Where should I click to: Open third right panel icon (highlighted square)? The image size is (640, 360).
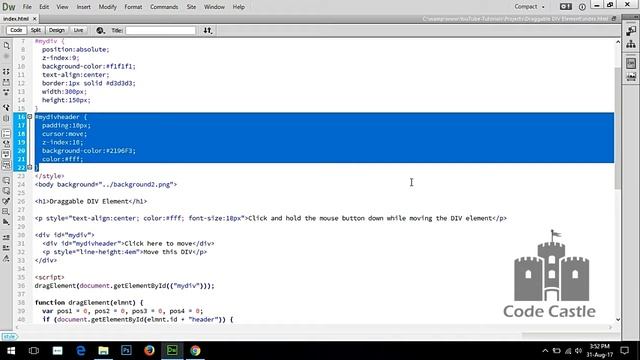pos(631,63)
